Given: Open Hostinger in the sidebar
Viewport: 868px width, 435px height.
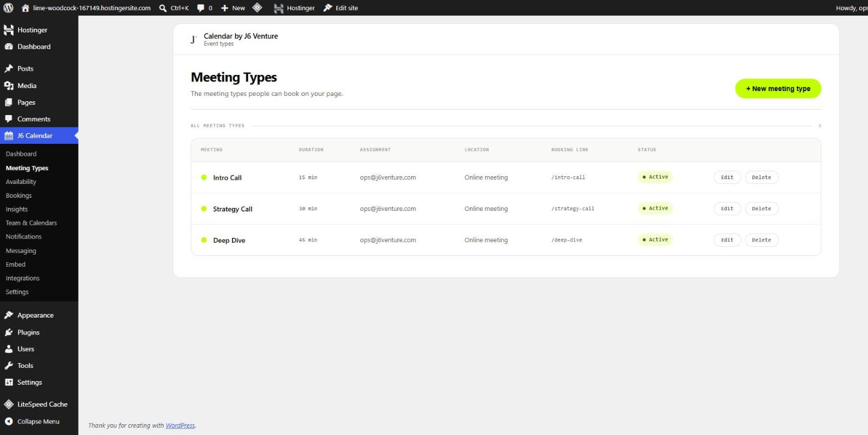Looking at the screenshot, I should click(39, 30).
